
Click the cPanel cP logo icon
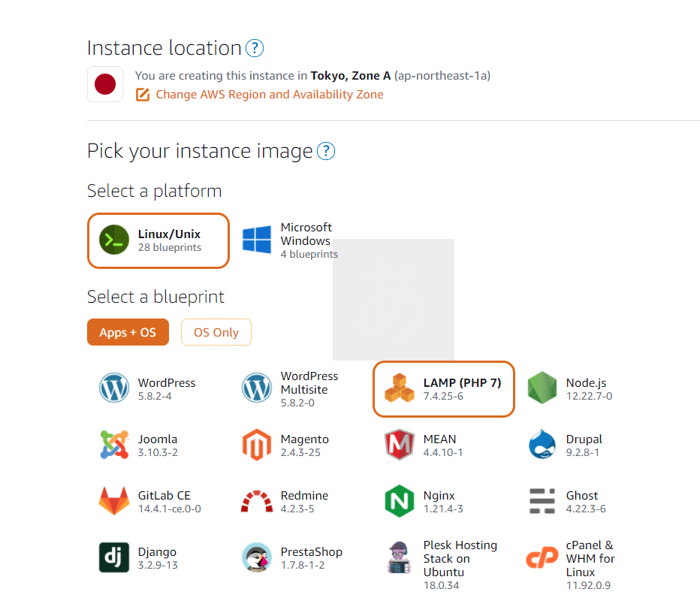coord(542,557)
